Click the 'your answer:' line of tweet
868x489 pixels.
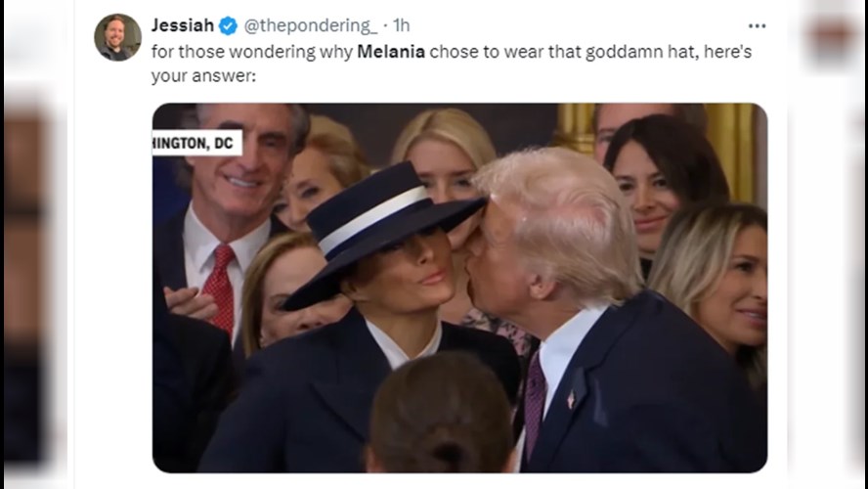[x=203, y=76]
